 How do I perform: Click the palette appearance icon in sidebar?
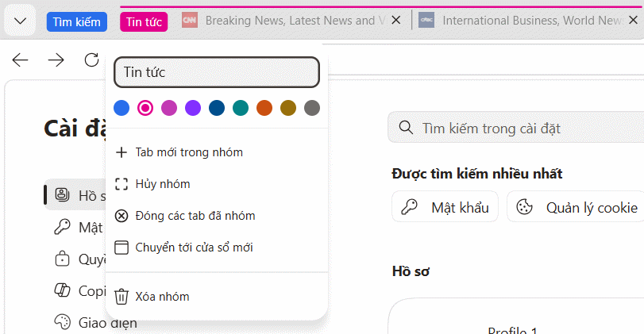(x=63, y=322)
